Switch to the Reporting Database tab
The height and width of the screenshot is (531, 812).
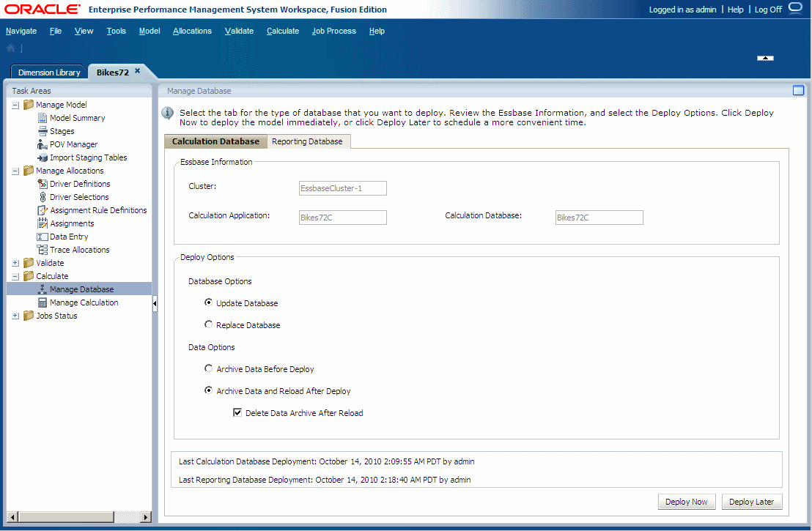click(307, 141)
